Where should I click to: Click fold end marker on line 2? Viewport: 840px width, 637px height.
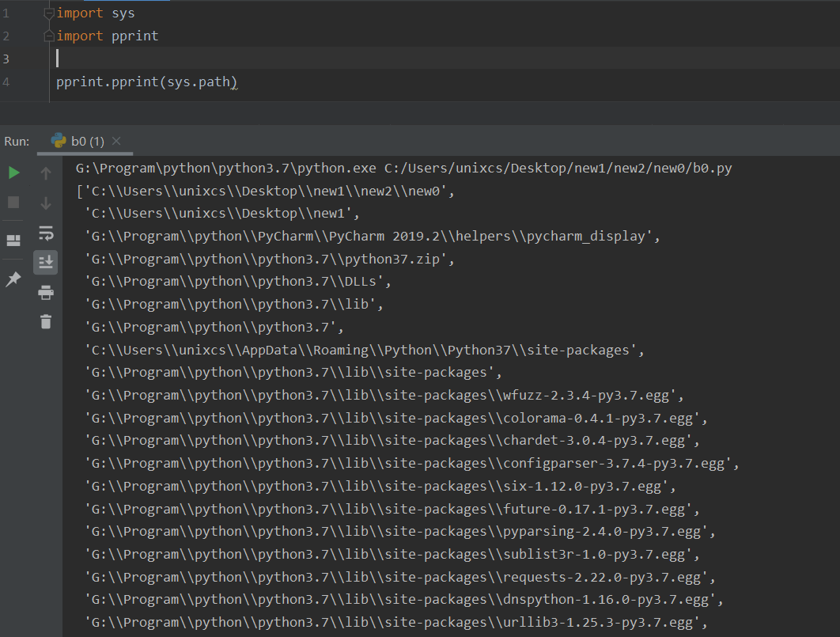click(49, 36)
